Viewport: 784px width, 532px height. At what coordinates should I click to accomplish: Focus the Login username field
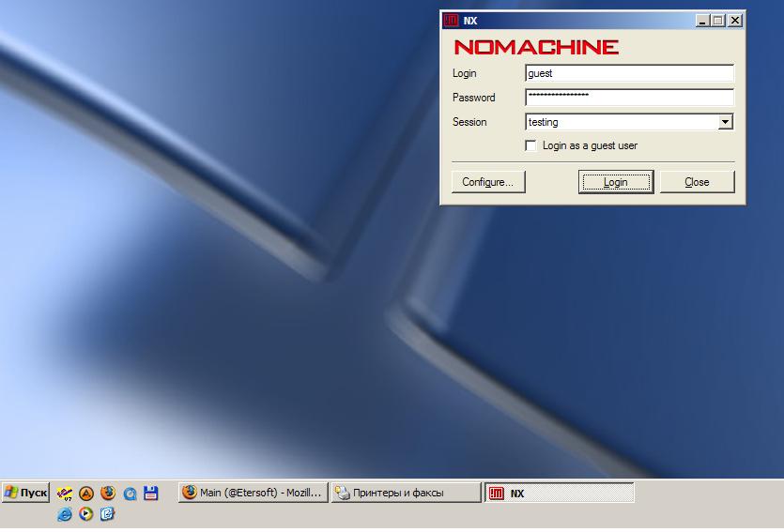(x=629, y=73)
